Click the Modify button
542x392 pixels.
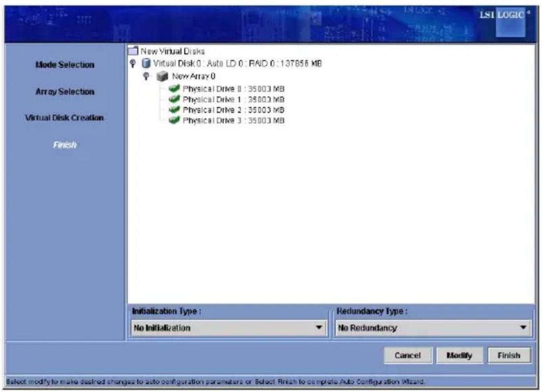(x=460, y=355)
